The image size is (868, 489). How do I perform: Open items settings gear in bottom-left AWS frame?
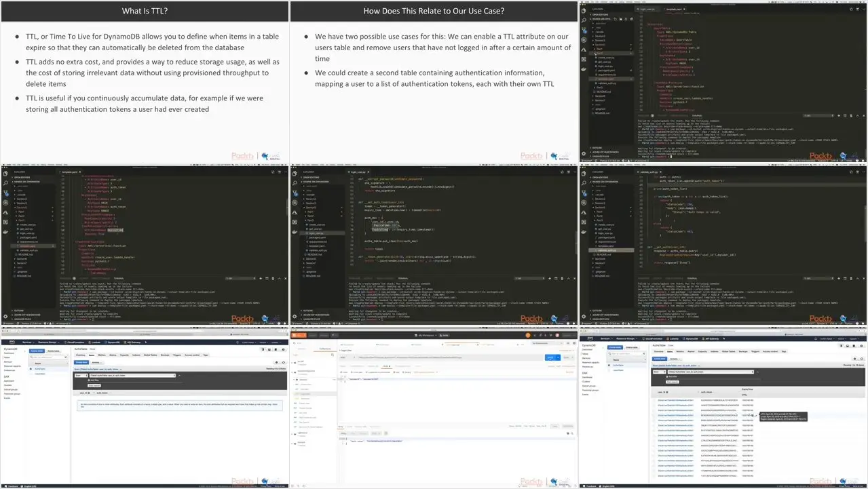click(276, 362)
